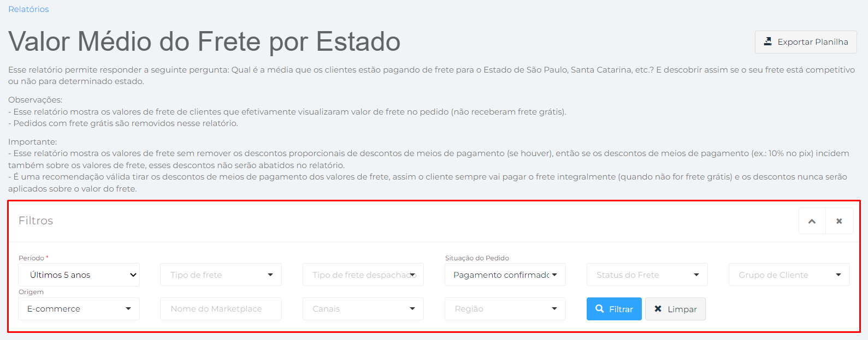Click the Exportar Planilha button
This screenshot has width=868, height=340.
tap(806, 42)
